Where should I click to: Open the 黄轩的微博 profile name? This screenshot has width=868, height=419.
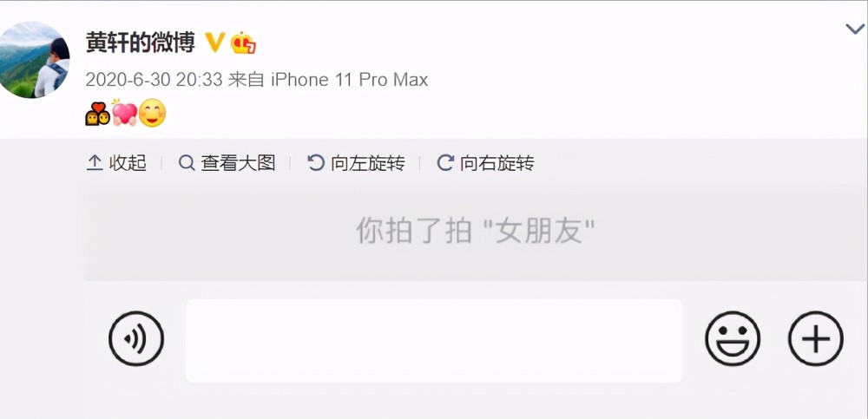[x=140, y=43]
